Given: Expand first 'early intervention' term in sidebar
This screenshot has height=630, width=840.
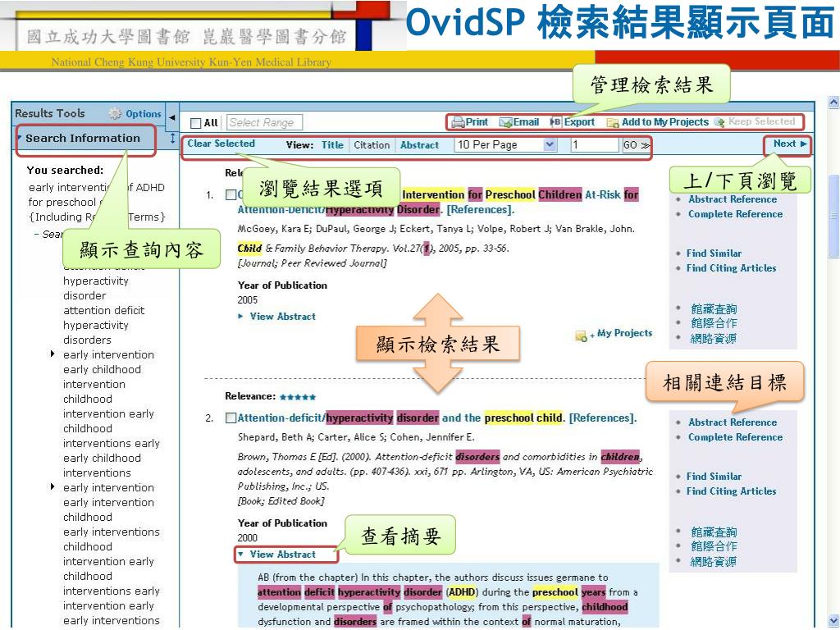Looking at the screenshot, I should [52, 354].
